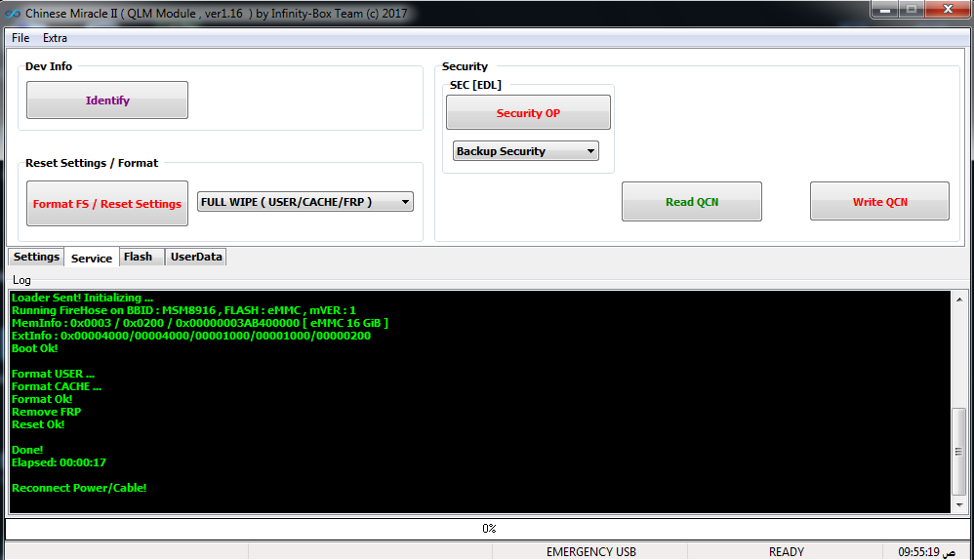Click the 'MemInfo' log line
This screenshot has height=560, width=974.
point(199,323)
